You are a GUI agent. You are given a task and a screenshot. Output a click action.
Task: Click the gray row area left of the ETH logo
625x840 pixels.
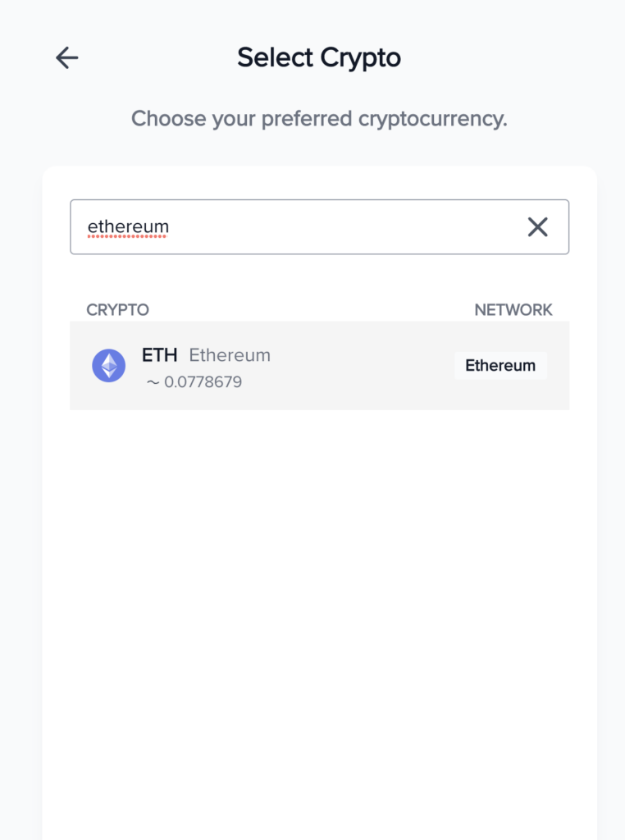click(80, 366)
